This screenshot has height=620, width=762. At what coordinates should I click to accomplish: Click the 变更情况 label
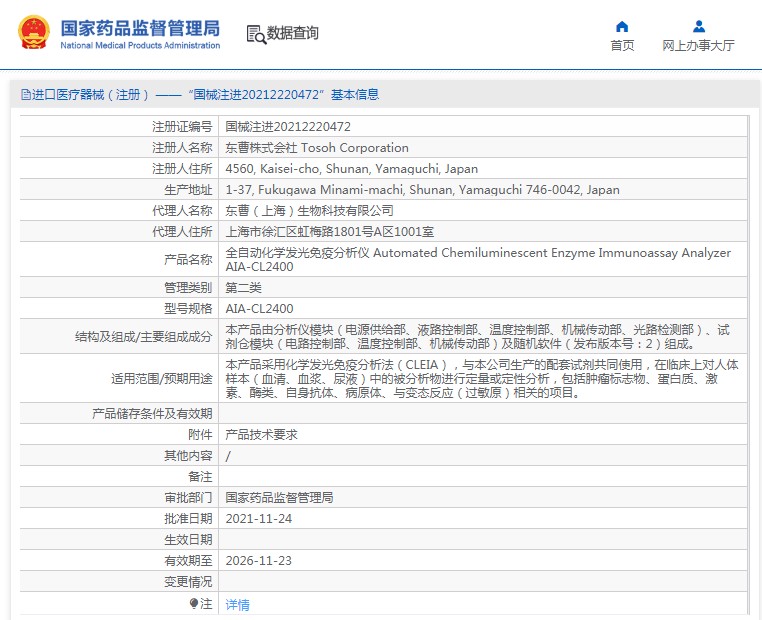(x=188, y=582)
